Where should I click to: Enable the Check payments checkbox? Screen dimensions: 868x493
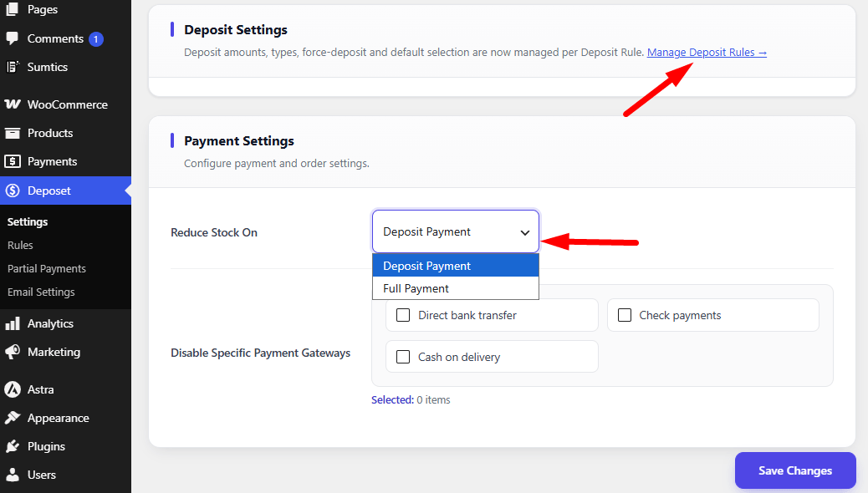[625, 315]
